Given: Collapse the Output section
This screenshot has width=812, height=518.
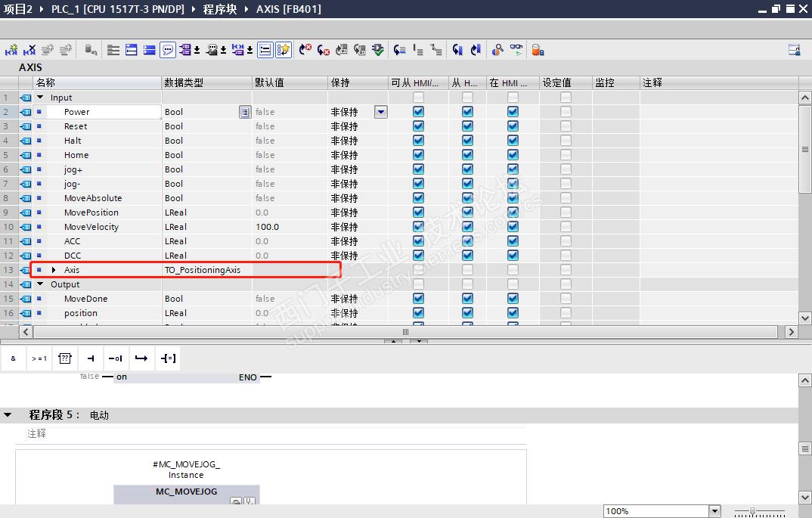Looking at the screenshot, I should click(x=40, y=284).
